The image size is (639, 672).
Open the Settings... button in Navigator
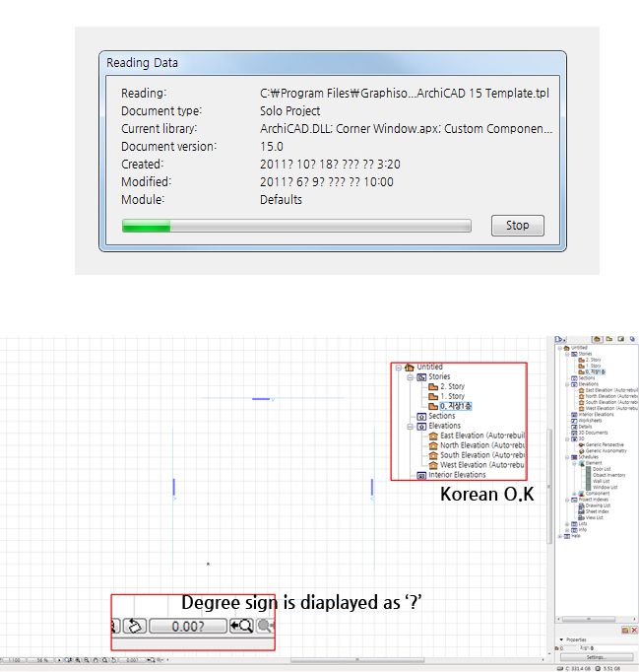(x=597, y=657)
